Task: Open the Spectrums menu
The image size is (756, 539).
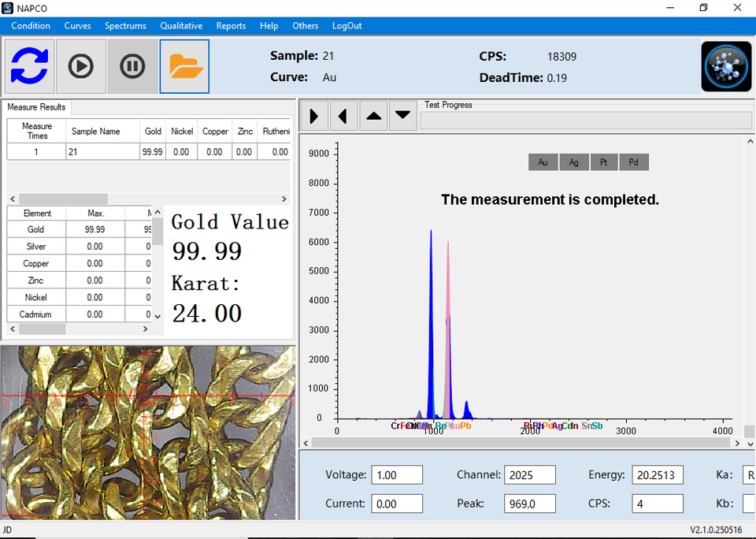Action: coord(125,25)
